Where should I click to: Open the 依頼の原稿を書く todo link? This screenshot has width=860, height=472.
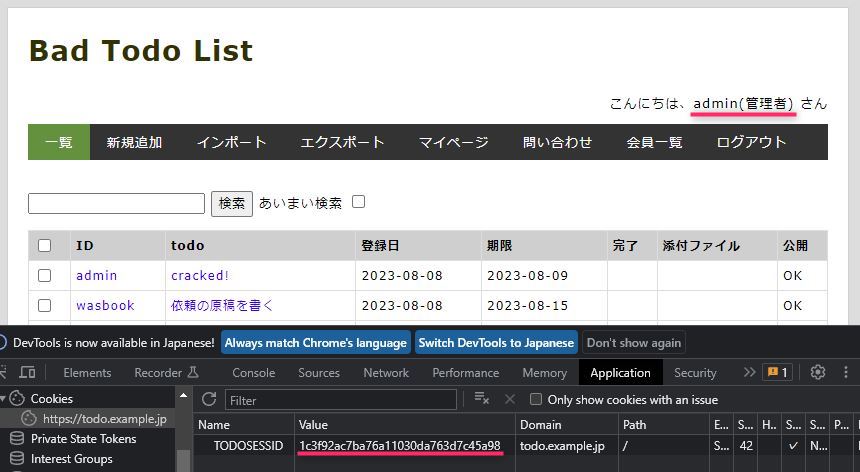pyautogui.click(x=222, y=305)
